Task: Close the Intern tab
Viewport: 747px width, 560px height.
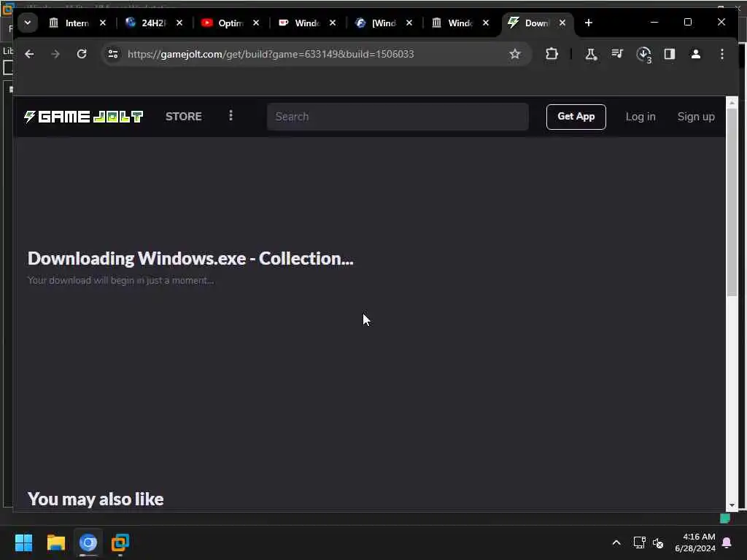Action: [102, 23]
